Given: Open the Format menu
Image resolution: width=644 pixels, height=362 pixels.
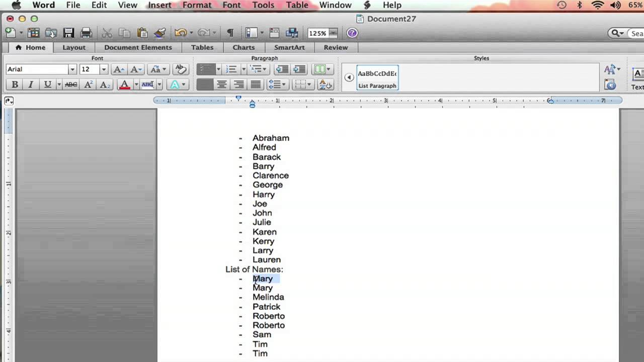Looking at the screenshot, I should [197, 5].
